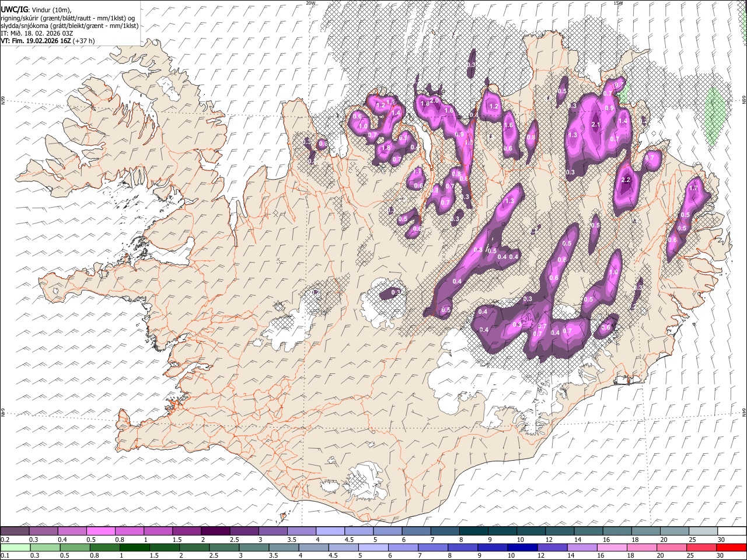Pick the white top-row swatch above 30
747x560 pixels.
731,531
